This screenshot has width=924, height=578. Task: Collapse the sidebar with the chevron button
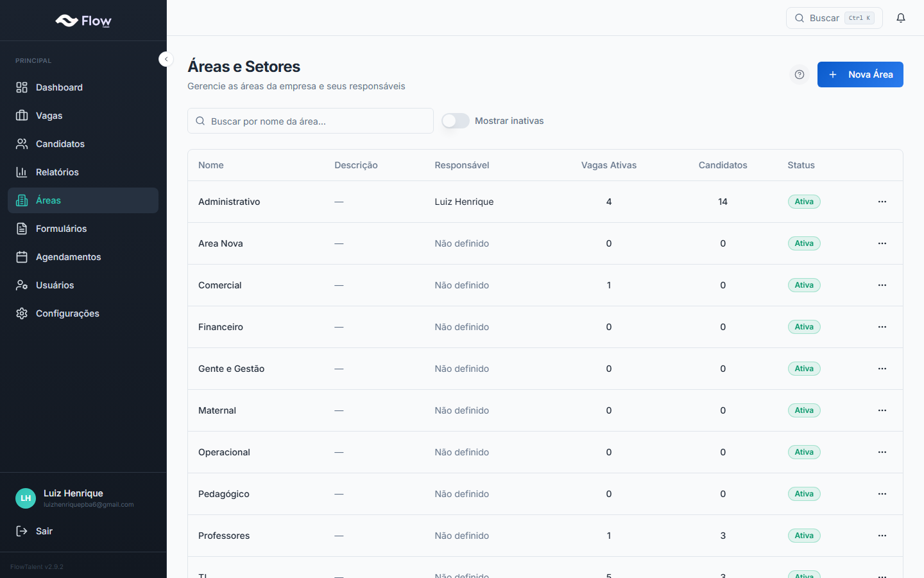coord(166,59)
